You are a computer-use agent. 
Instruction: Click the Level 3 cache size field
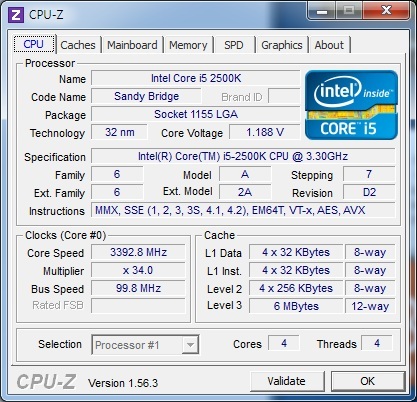[296, 306]
